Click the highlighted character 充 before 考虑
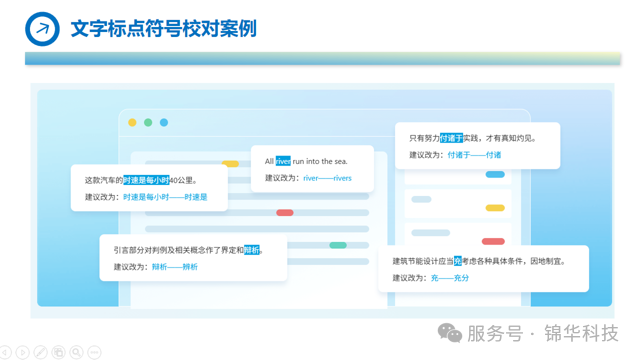640x360 pixels. (x=458, y=261)
